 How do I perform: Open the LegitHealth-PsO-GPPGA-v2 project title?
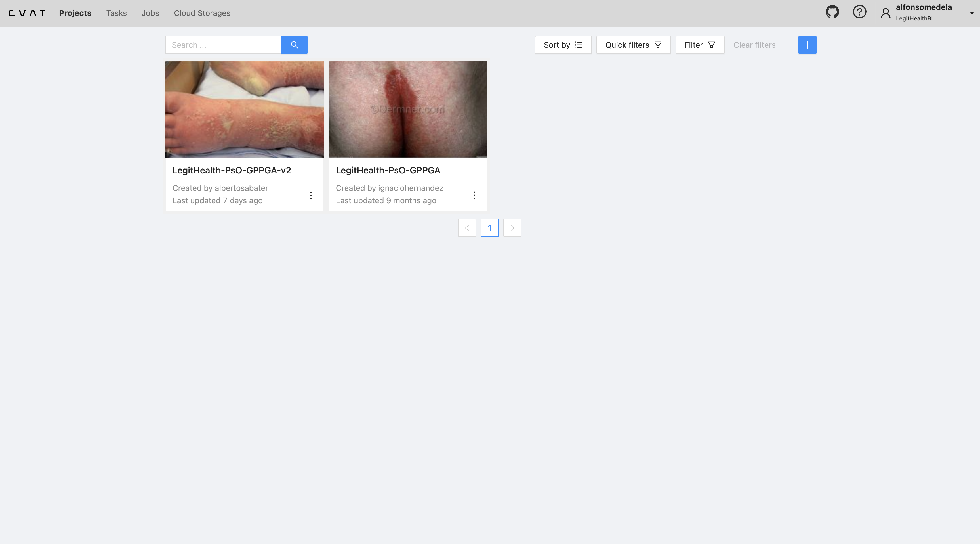coord(231,170)
